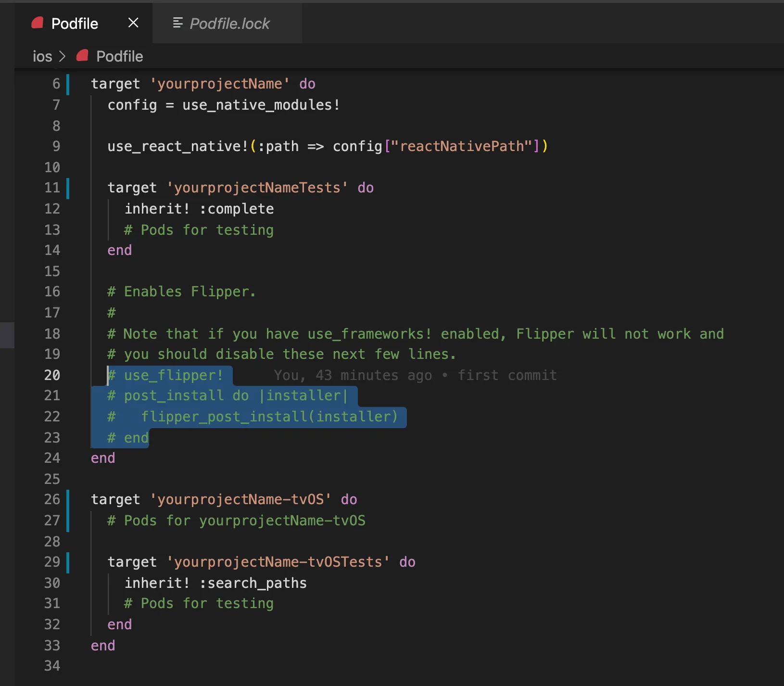Click the 'do' keyword on line 6

(x=307, y=84)
